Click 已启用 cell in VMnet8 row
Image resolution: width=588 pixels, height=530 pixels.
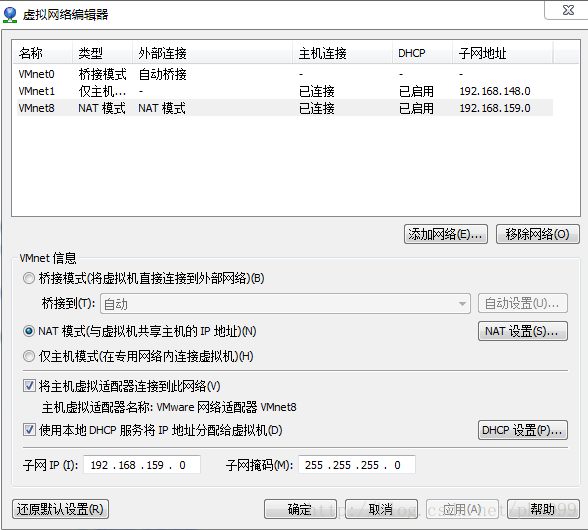coord(416,108)
